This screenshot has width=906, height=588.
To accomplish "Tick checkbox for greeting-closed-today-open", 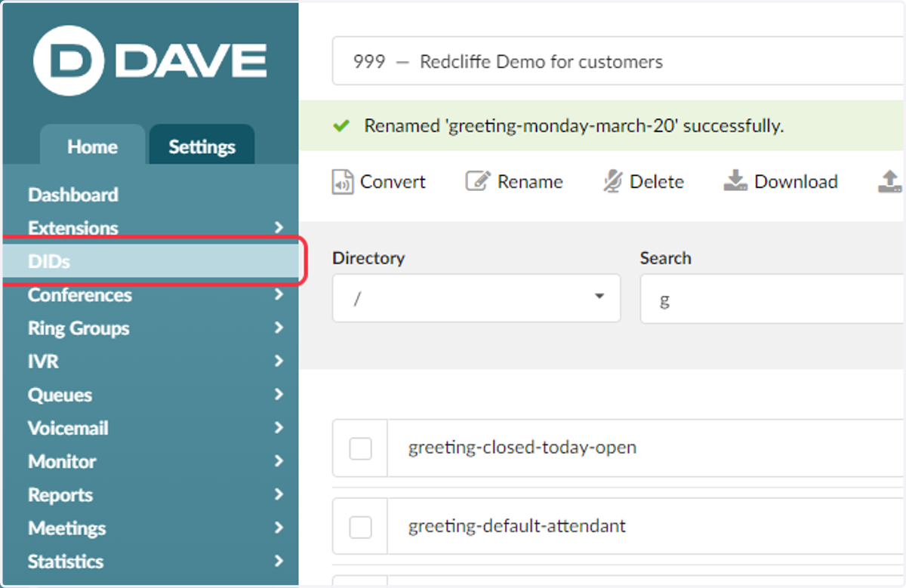I will coord(360,448).
